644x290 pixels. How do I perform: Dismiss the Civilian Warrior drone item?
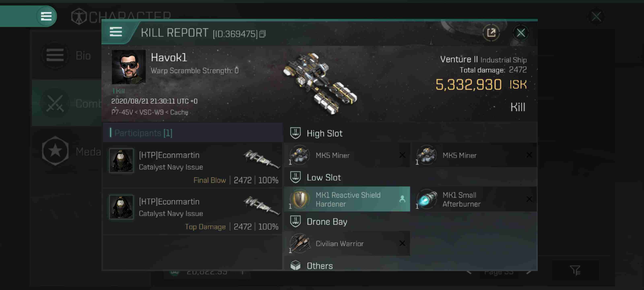point(402,243)
